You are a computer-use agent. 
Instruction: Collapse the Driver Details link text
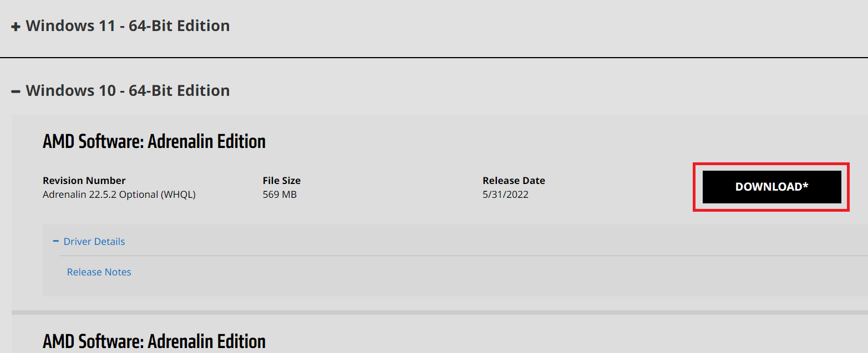pos(94,242)
